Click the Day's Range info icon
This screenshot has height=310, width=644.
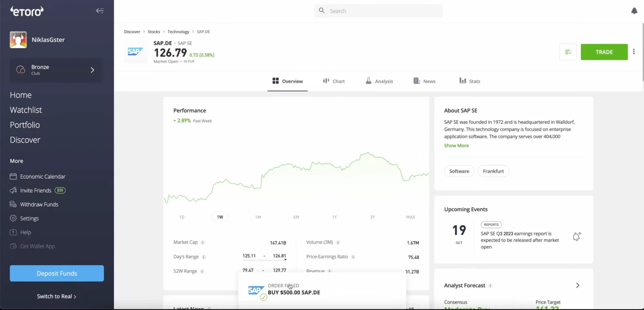pos(204,257)
